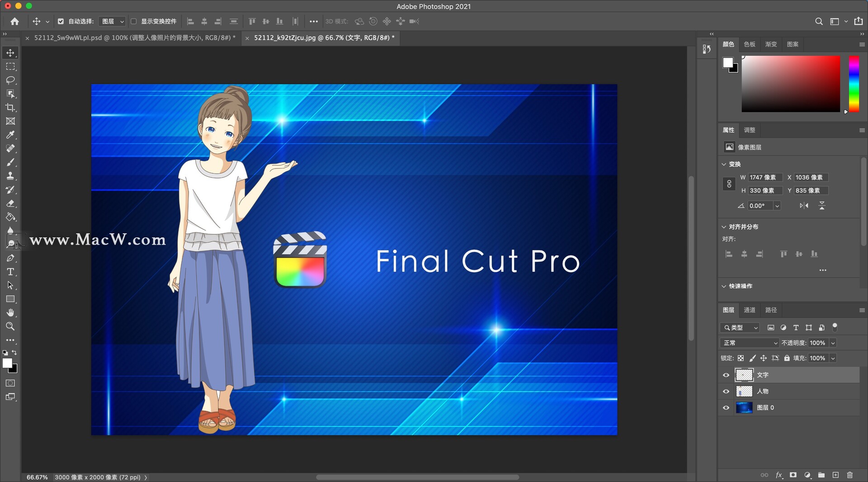Viewport: 868px width, 482px height.
Task: Select the Lasso tool
Action: (10, 80)
